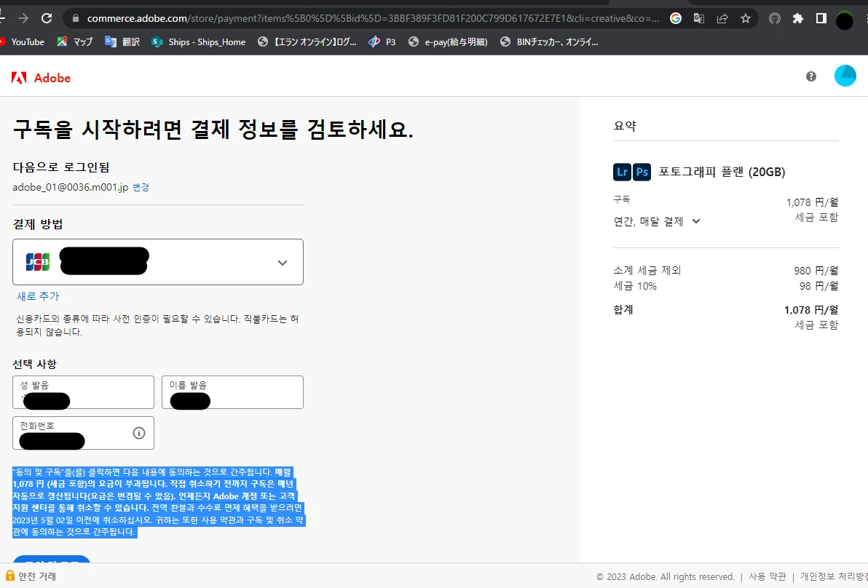
Task: Click the 안전 거래 lock icon
Action: [9, 576]
